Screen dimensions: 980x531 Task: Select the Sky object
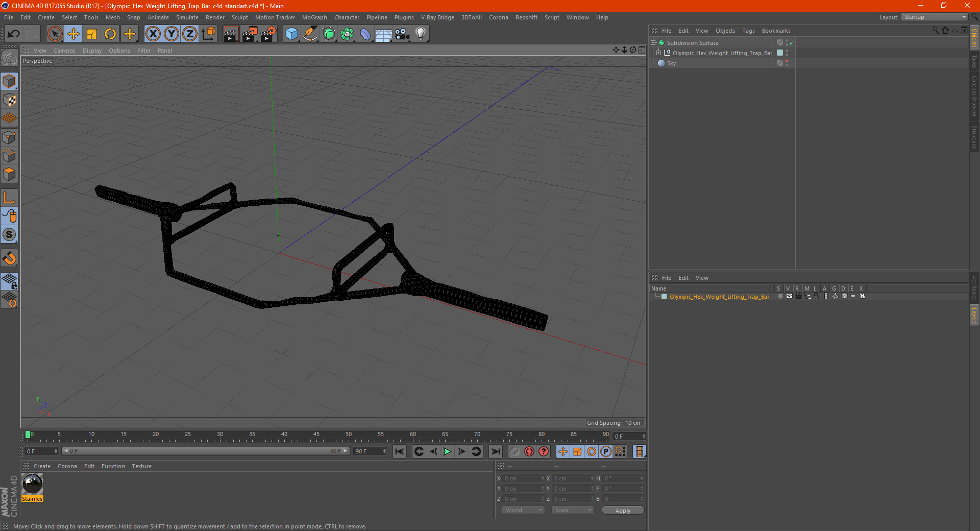pyautogui.click(x=671, y=63)
